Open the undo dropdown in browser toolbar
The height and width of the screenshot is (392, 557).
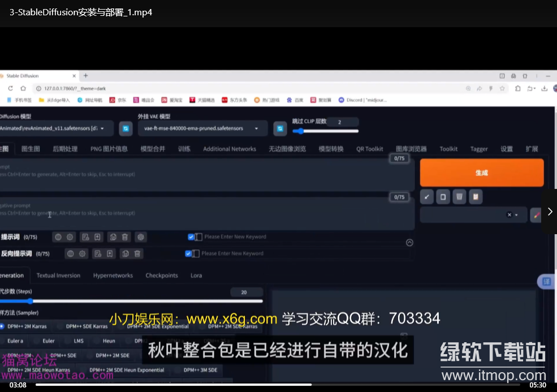coord(531,88)
